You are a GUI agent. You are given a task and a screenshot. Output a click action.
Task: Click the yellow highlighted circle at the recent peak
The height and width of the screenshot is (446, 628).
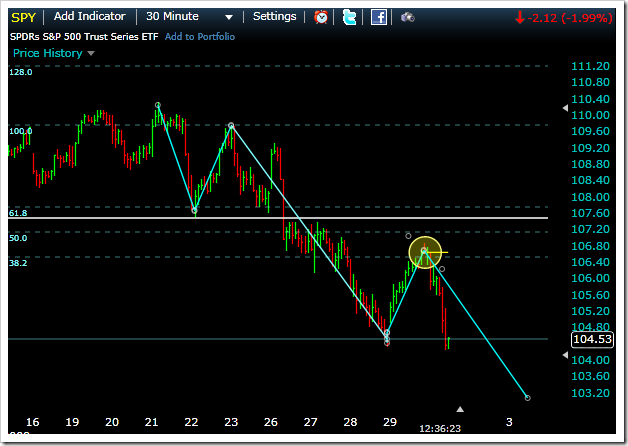[x=425, y=252]
